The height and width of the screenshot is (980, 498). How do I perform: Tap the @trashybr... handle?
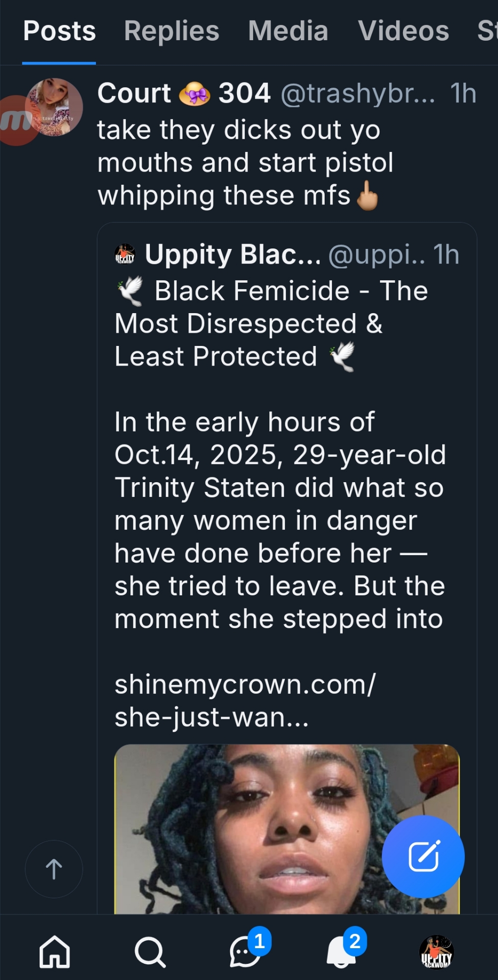[x=357, y=93]
